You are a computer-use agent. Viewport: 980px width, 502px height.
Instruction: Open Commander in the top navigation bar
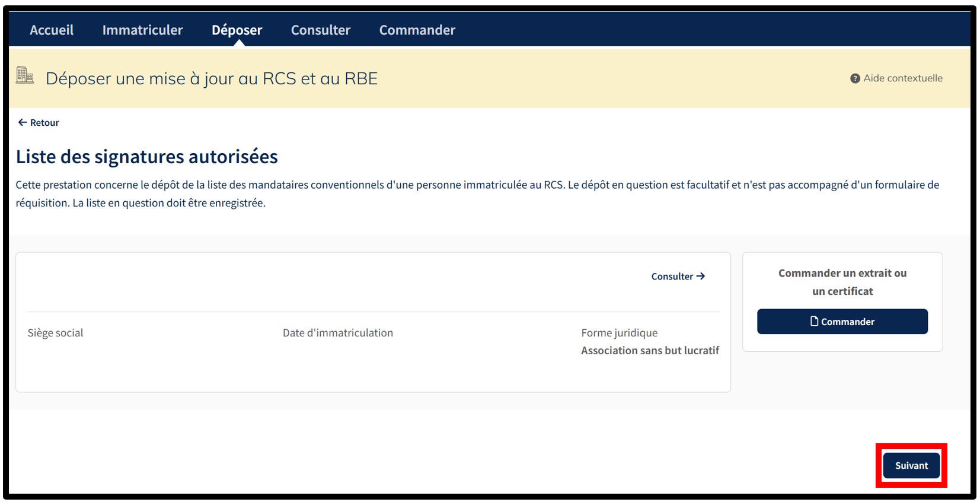pos(417,30)
